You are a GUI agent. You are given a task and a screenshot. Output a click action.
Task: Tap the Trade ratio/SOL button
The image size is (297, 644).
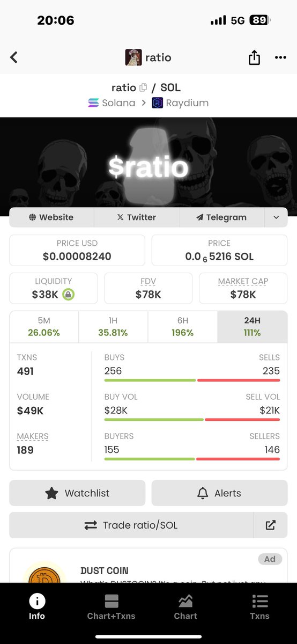(x=131, y=525)
